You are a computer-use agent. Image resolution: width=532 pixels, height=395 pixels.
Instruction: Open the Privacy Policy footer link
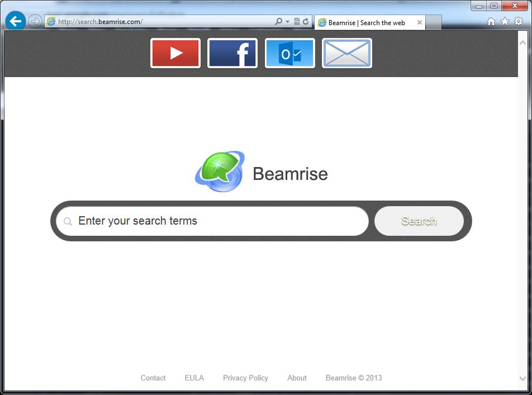click(246, 378)
